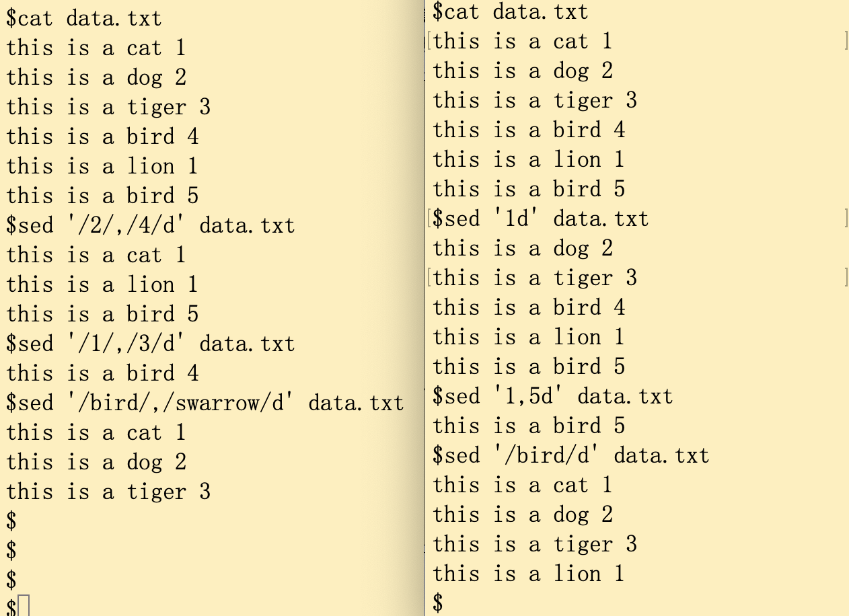Click the cursor box at the last left prompt
The image size is (849, 616).
pyautogui.click(x=24, y=606)
